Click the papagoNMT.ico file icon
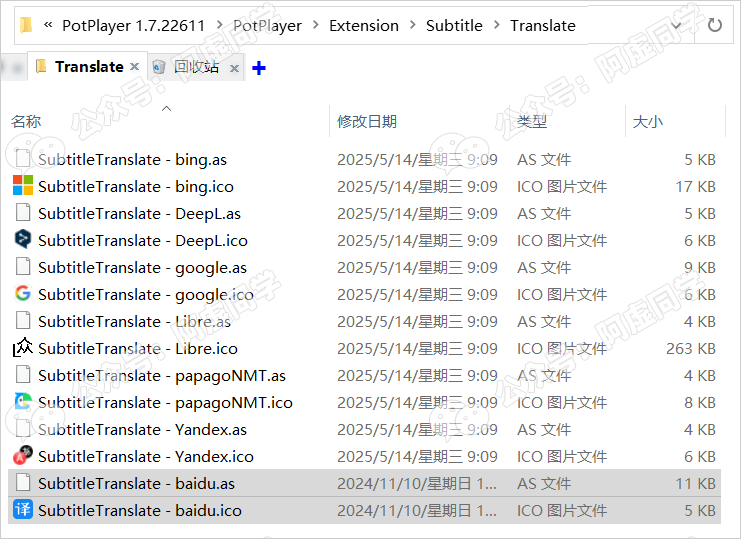The height and width of the screenshot is (539, 741). pos(22,402)
